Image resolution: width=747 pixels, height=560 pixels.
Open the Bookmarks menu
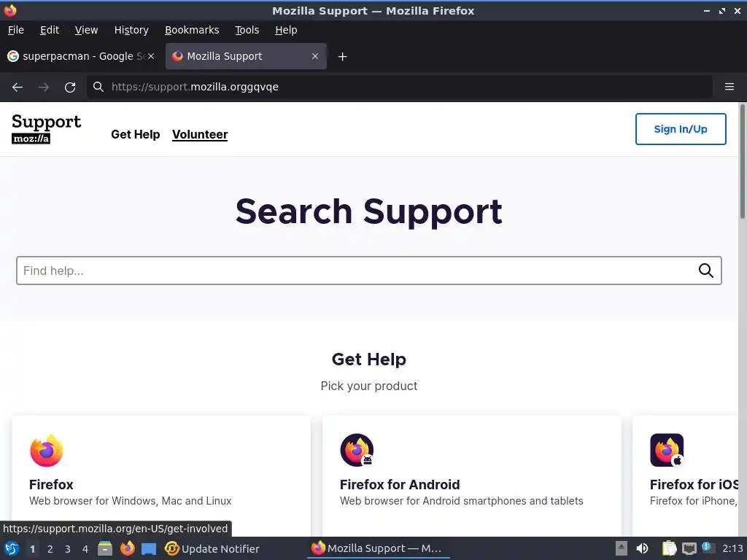coord(192,30)
